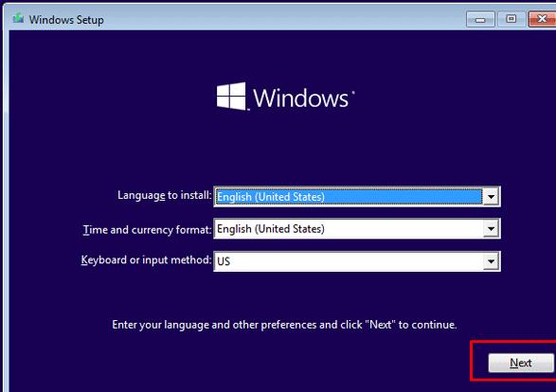Click the trademark symbol after Windows wordmark
556x392 pixels.
[x=352, y=93]
